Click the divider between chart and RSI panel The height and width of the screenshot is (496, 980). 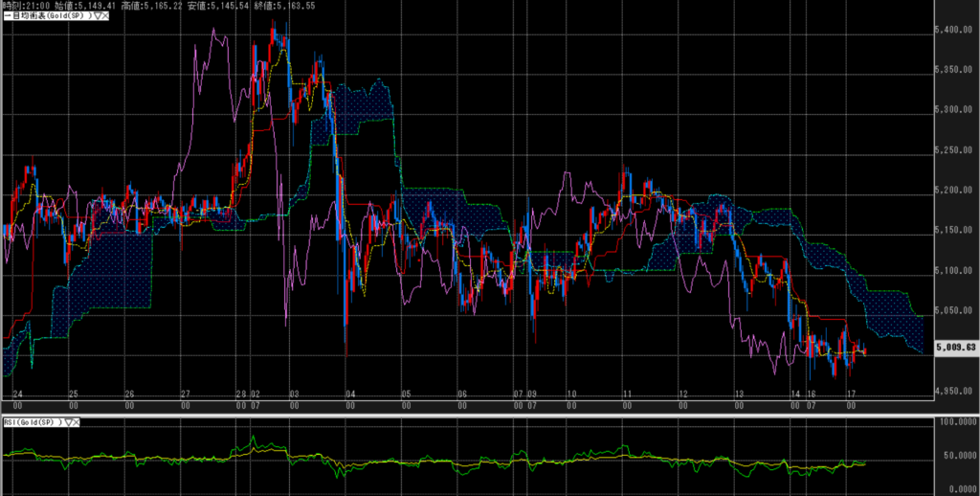tap(479, 415)
